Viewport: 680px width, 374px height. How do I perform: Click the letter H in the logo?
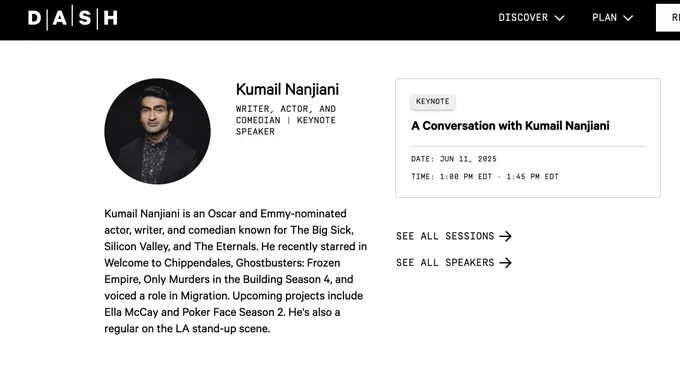point(111,18)
